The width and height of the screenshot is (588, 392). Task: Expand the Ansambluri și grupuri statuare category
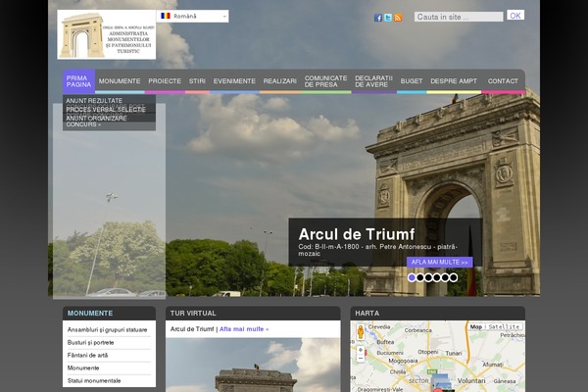pyautogui.click(x=108, y=330)
